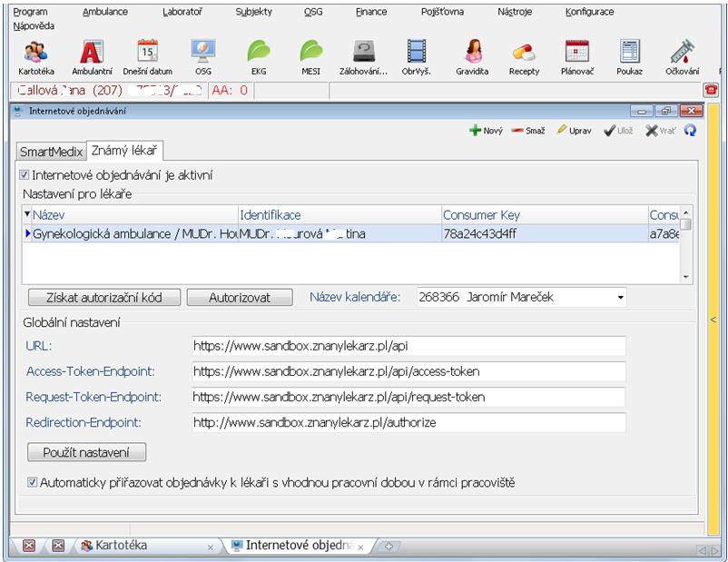The width and height of the screenshot is (728, 562).
Task: Click the second red X tab icon at bottom
Action: tap(58, 546)
